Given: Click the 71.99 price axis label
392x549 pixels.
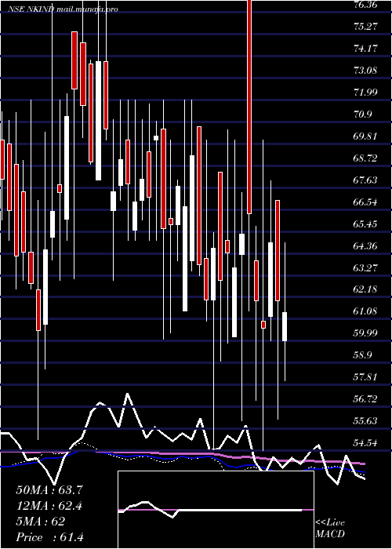Looking at the screenshot, I should pos(365,93).
